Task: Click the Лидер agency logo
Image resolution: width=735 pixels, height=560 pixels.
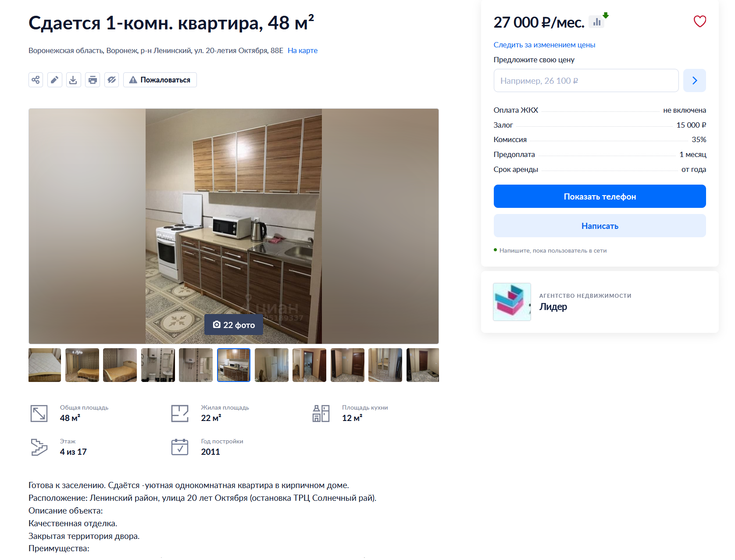Action: point(512,302)
